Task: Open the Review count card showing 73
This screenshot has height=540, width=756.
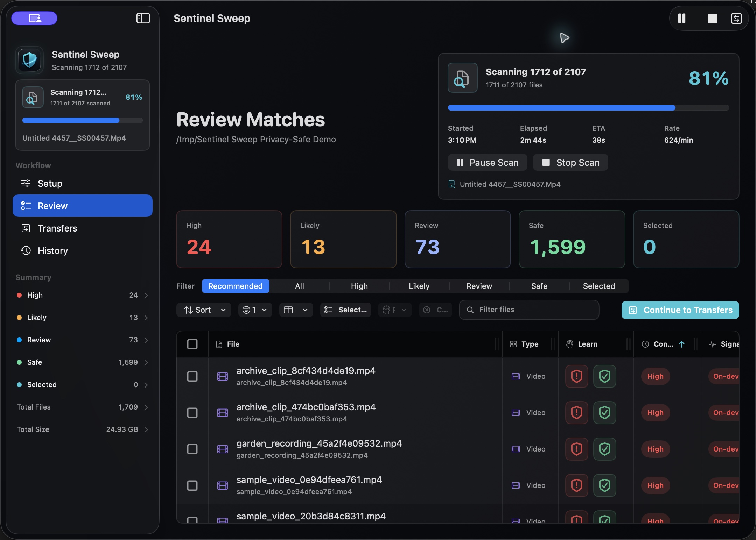Action: 457,239
